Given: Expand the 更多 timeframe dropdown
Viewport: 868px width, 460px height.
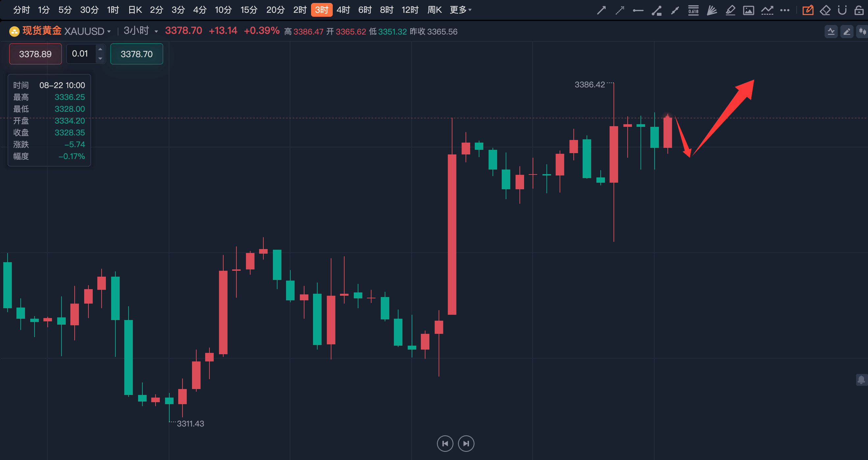Looking at the screenshot, I should pyautogui.click(x=460, y=10).
